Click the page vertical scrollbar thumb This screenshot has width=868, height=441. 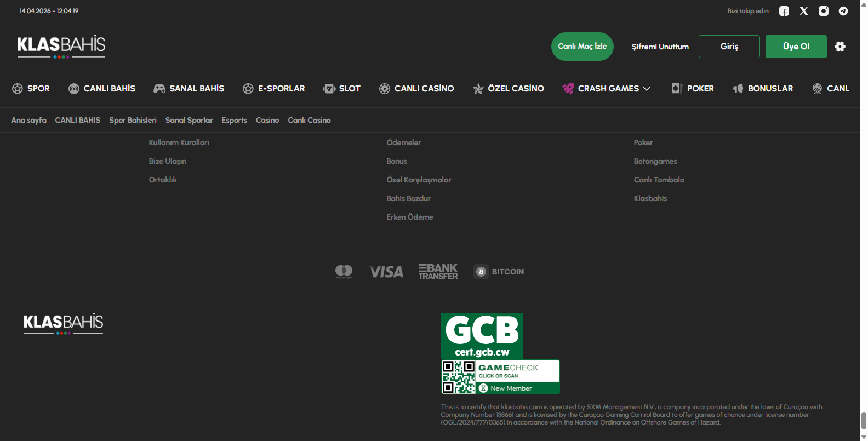[x=864, y=421]
